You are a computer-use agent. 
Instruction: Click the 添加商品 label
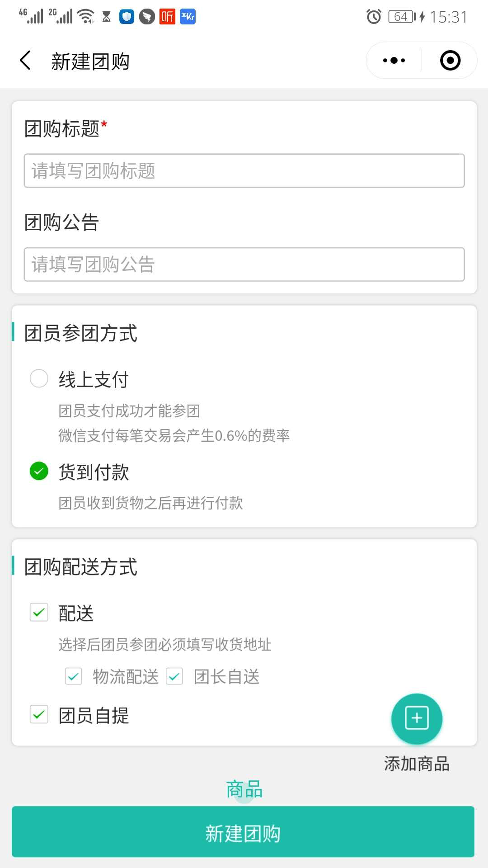point(417,764)
